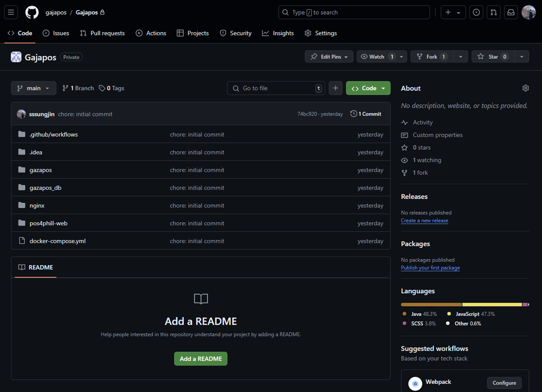Click the About settings gear icon

point(525,88)
